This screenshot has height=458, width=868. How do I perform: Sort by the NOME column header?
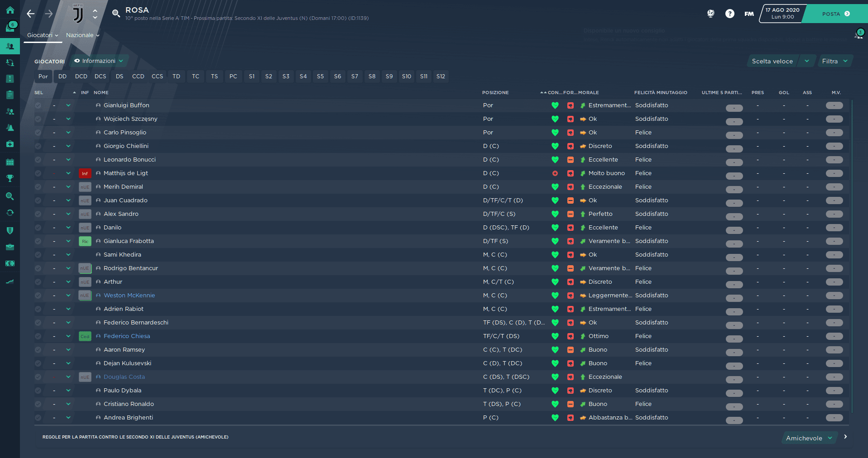click(x=101, y=93)
